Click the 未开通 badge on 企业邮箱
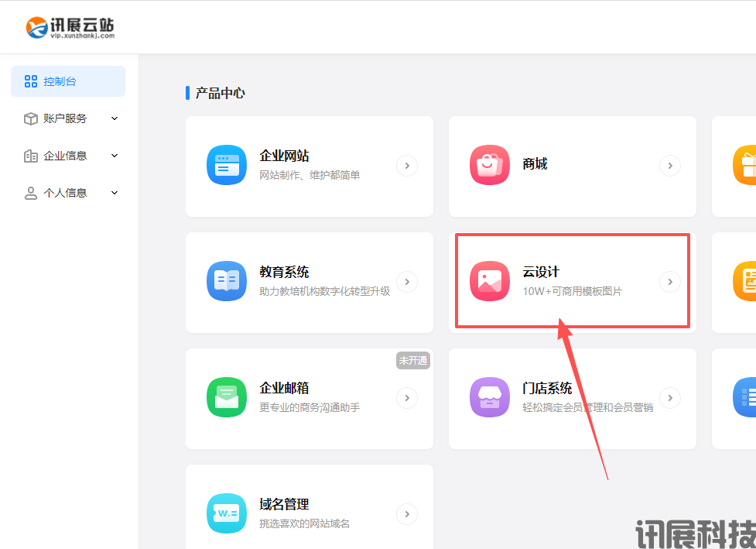This screenshot has height=549, width=756. tap(412, 360)
